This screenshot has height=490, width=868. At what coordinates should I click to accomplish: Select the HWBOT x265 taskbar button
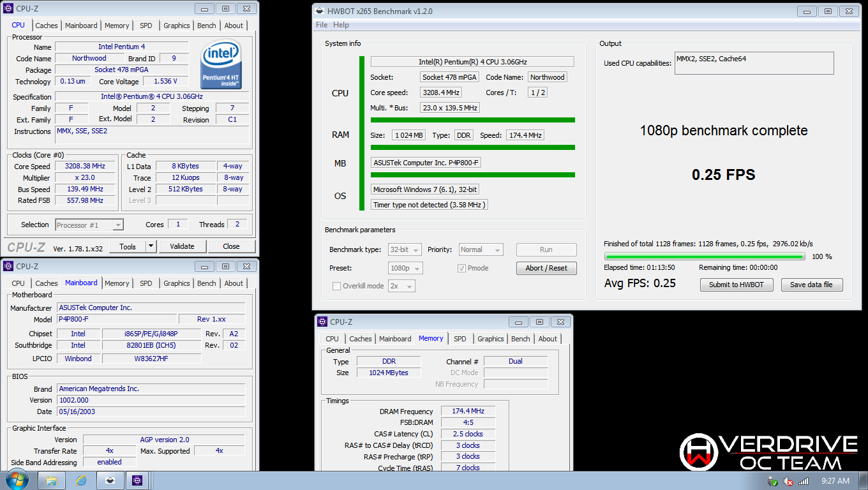[110, 480]
